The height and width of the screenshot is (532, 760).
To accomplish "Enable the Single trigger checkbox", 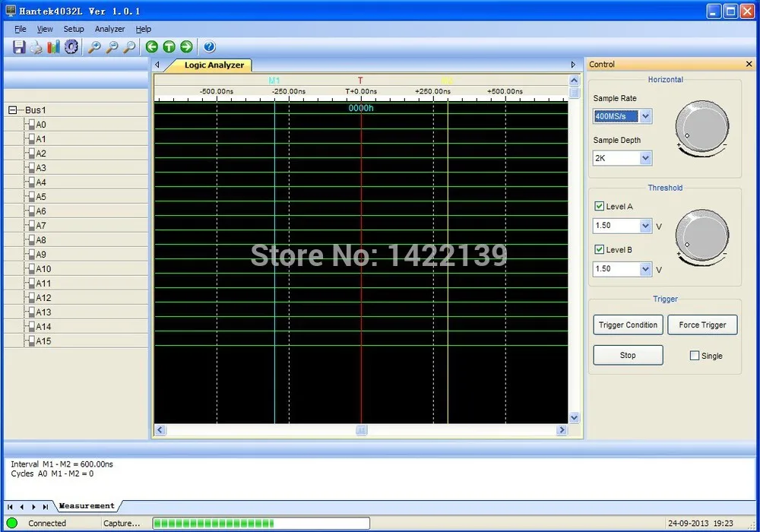I will point(695,356).
